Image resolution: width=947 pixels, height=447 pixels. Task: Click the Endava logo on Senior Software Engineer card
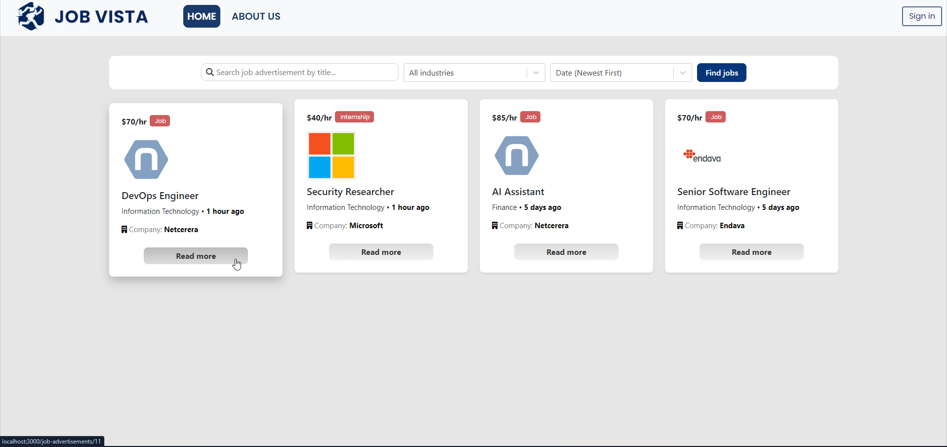coord(702,156)
